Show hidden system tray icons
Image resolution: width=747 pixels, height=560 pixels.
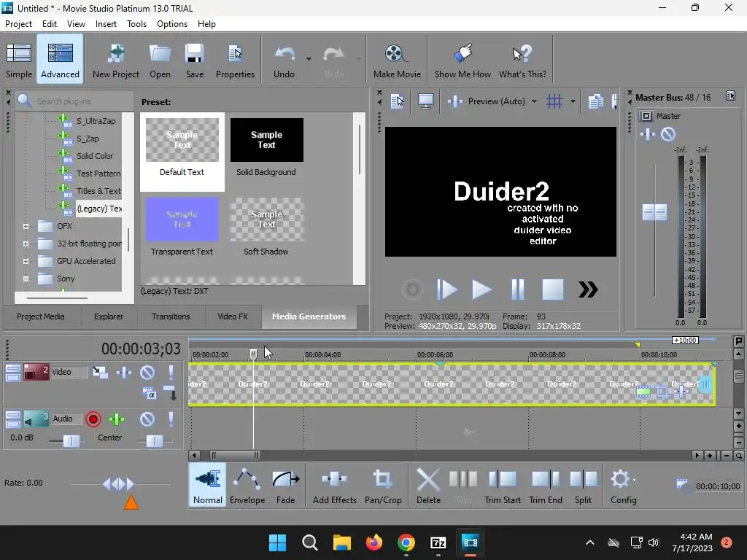tap(589, 542)
